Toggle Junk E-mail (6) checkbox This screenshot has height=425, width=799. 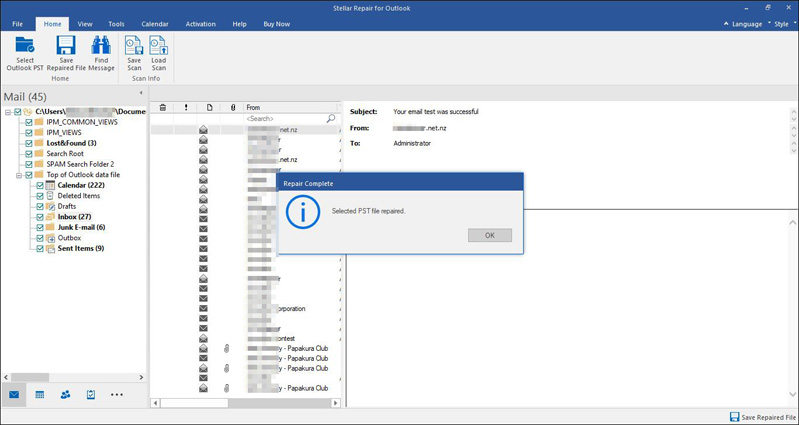pyautogui.click(x=40, y=227)
